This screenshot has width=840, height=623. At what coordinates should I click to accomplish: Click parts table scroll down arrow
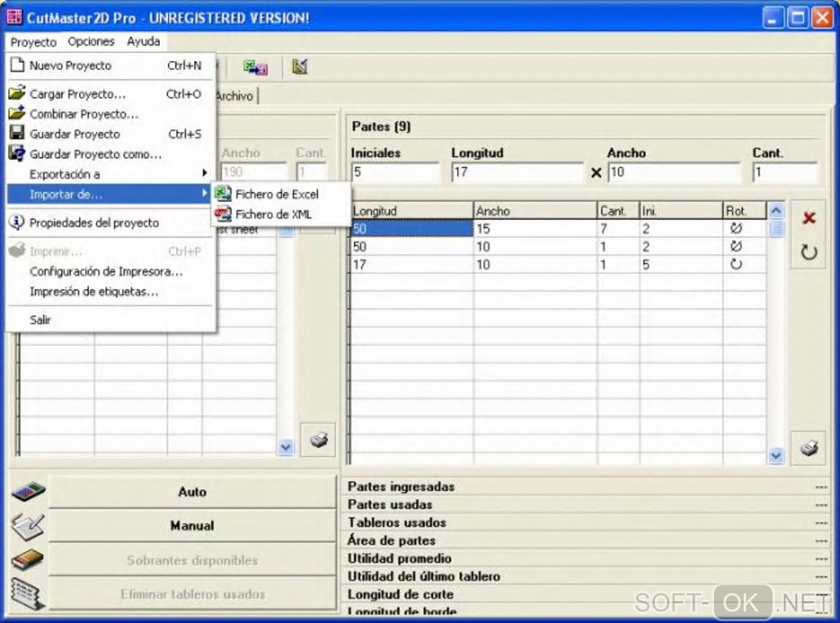776,456
